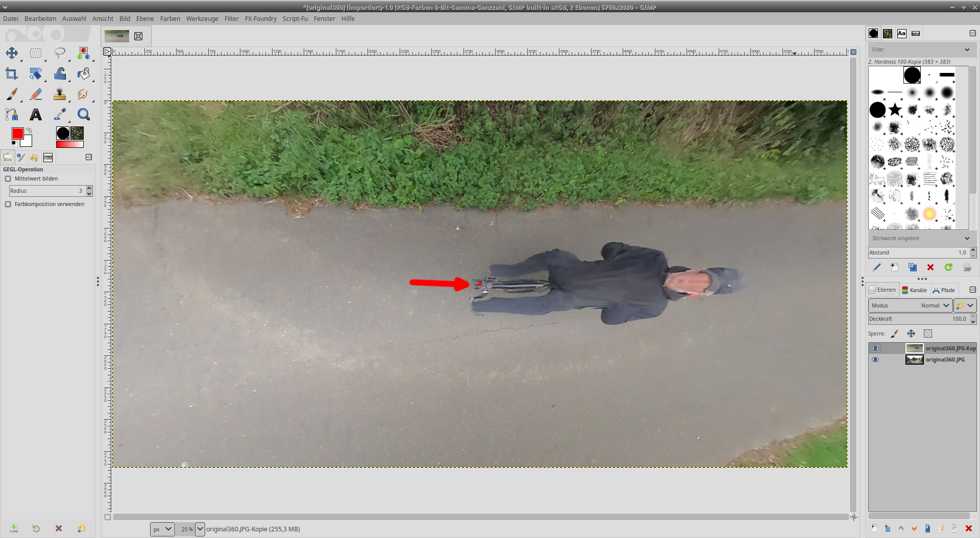The image size is (980, 538).
Task: Pick the Eraser tool
Action: [36, 94]
